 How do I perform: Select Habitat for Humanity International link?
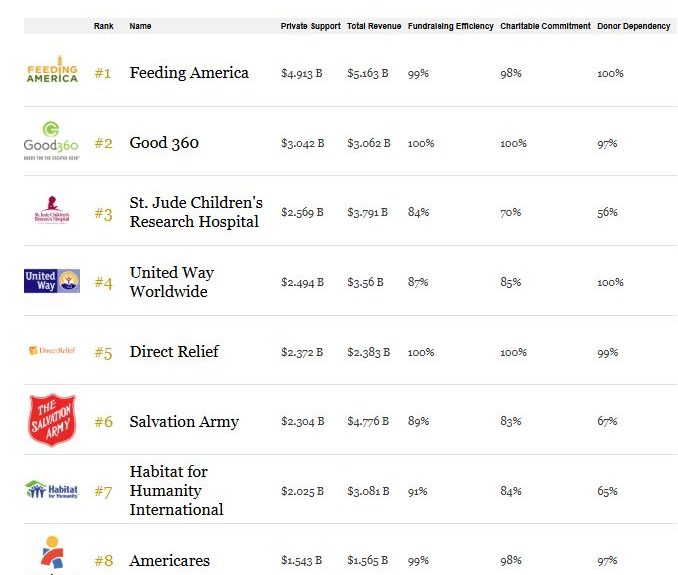click(176, 491)
